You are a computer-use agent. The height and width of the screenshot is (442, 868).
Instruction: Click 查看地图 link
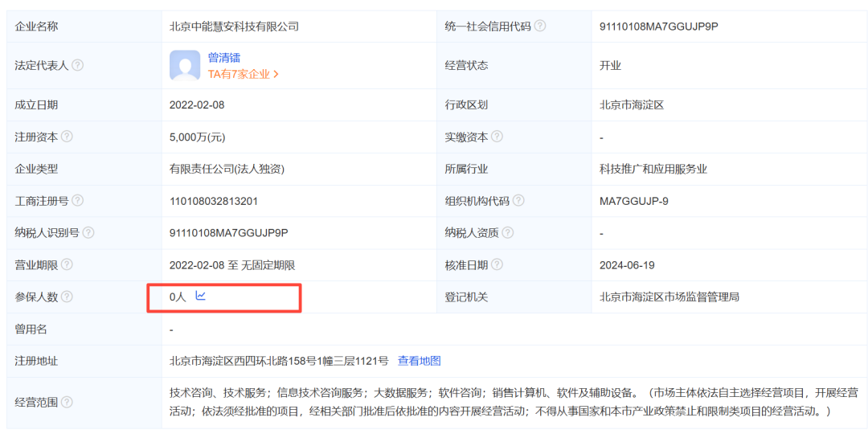click(x=420, y=361)
